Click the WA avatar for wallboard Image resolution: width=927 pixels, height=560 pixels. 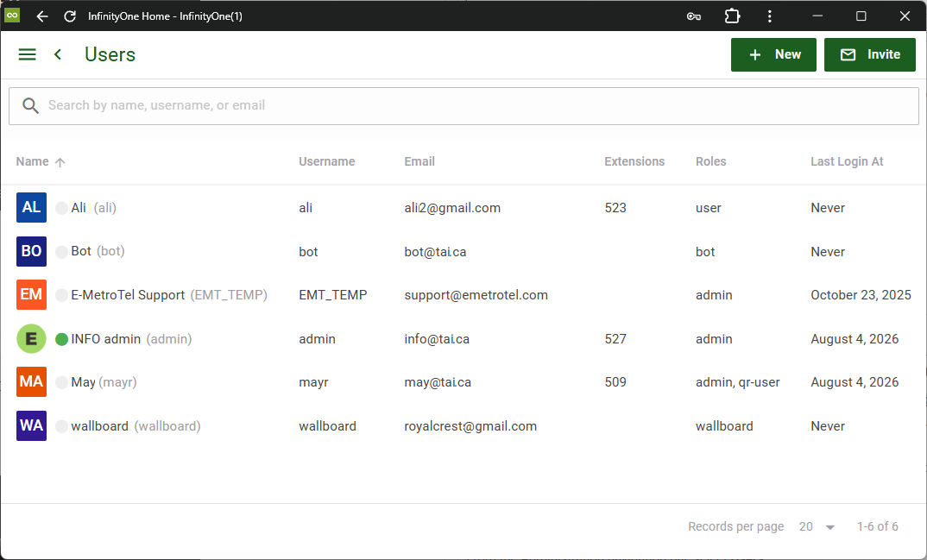[31, 426]
